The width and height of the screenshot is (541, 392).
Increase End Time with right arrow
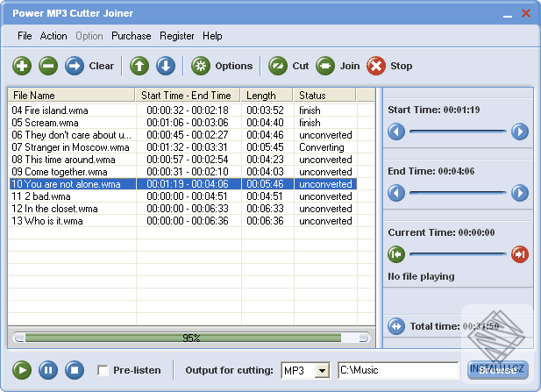[x=520, y=193]
